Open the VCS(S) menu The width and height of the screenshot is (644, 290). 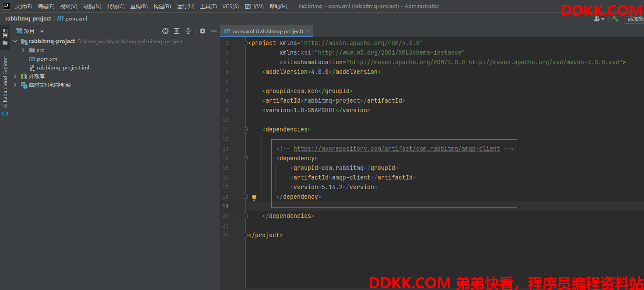pos(231,7)
